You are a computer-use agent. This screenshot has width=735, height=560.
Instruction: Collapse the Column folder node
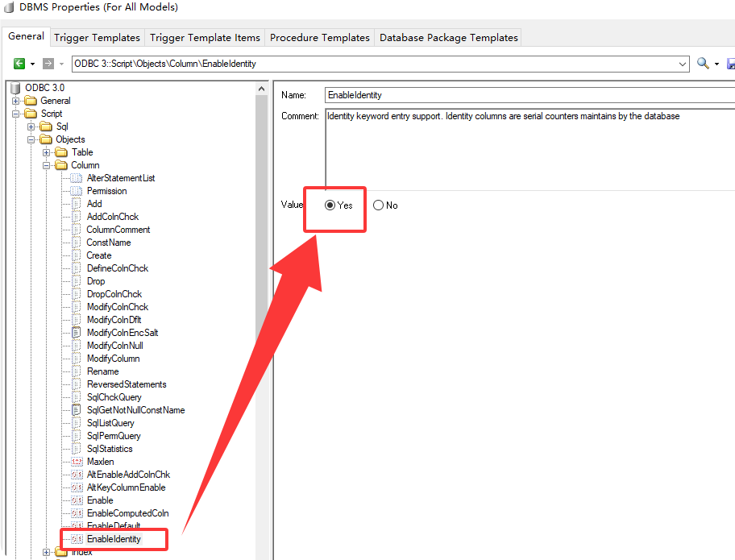(x=47, y=165)
